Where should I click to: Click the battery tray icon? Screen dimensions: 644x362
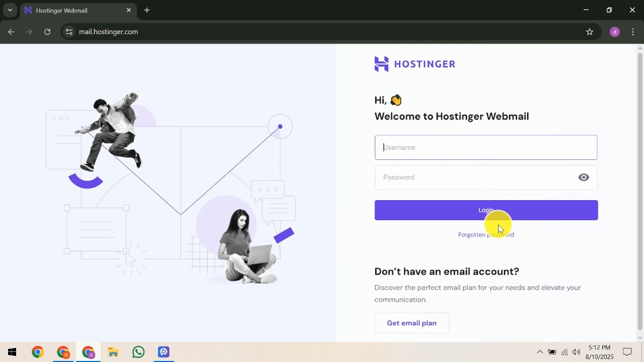552,352
